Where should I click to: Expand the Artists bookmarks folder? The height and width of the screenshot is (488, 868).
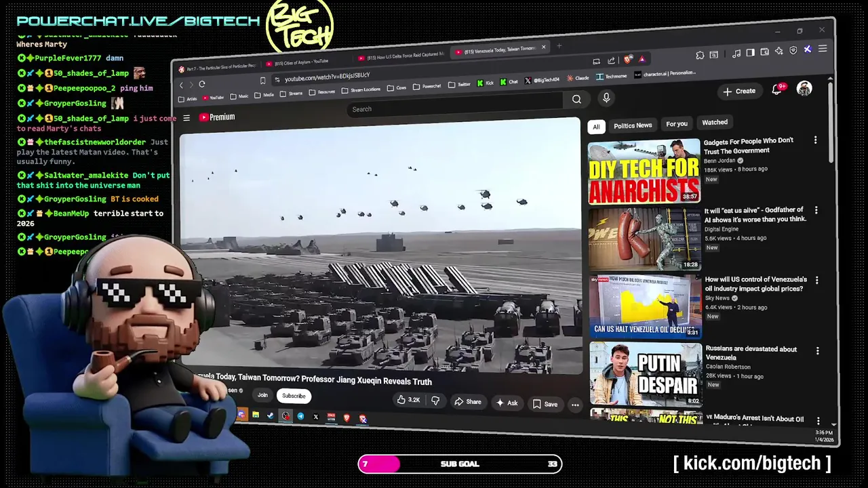[x=187, y=99]
